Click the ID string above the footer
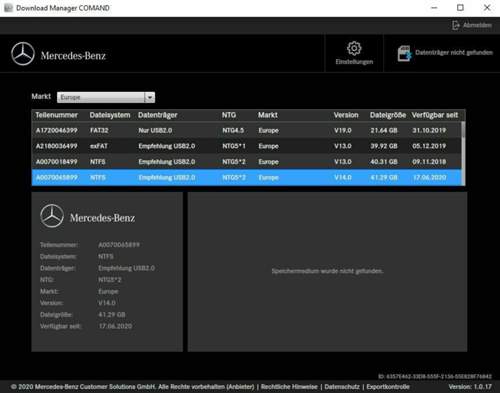The width and height of the screenshot is (500, 393). tap(435, 376)
